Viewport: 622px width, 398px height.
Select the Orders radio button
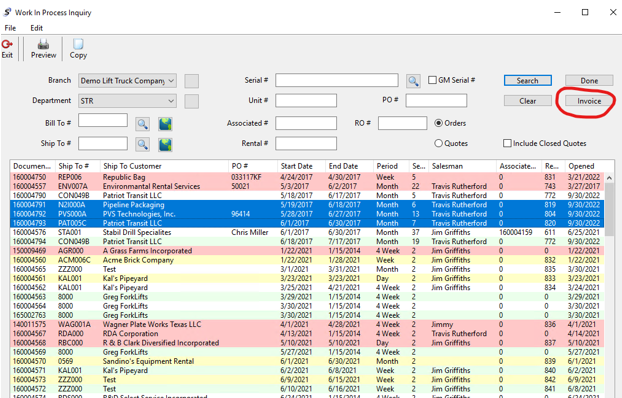(438, 123)
